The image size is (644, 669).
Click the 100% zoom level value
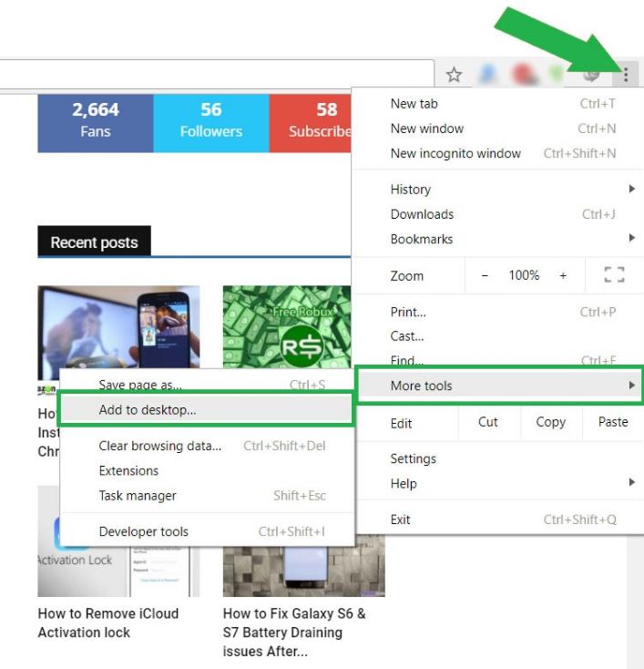524,275
